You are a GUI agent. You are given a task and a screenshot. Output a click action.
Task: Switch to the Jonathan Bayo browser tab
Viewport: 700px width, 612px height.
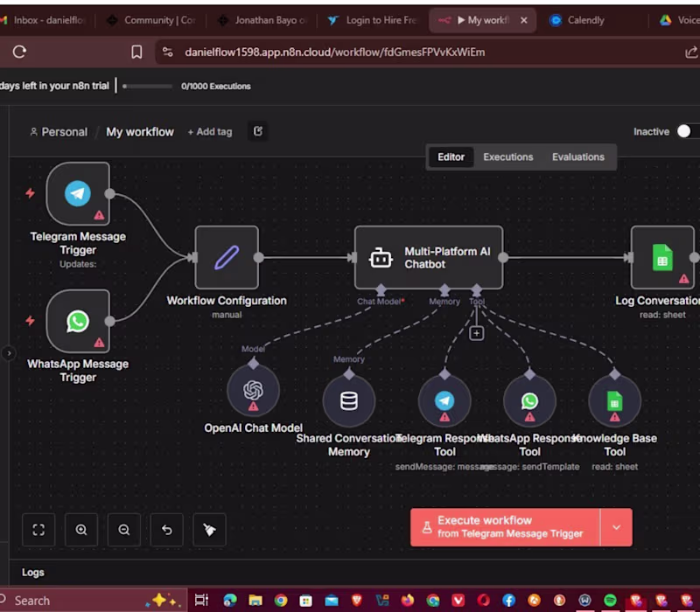(x=263, y=20)
